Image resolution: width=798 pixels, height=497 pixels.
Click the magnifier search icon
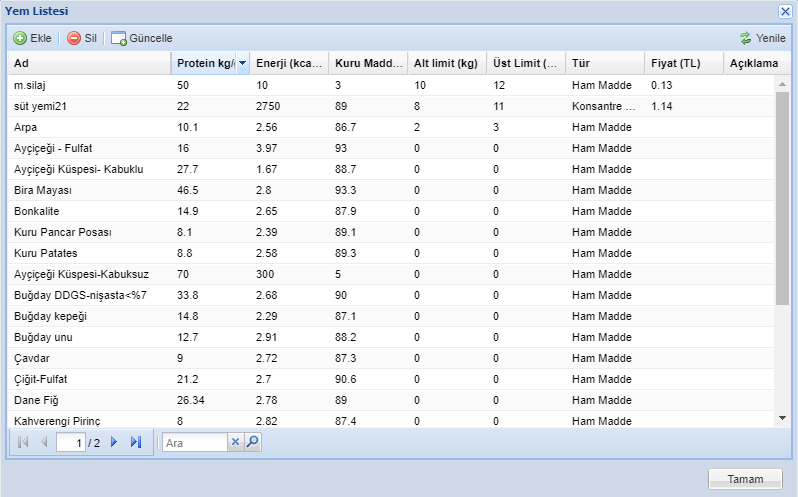coord(253,442)
